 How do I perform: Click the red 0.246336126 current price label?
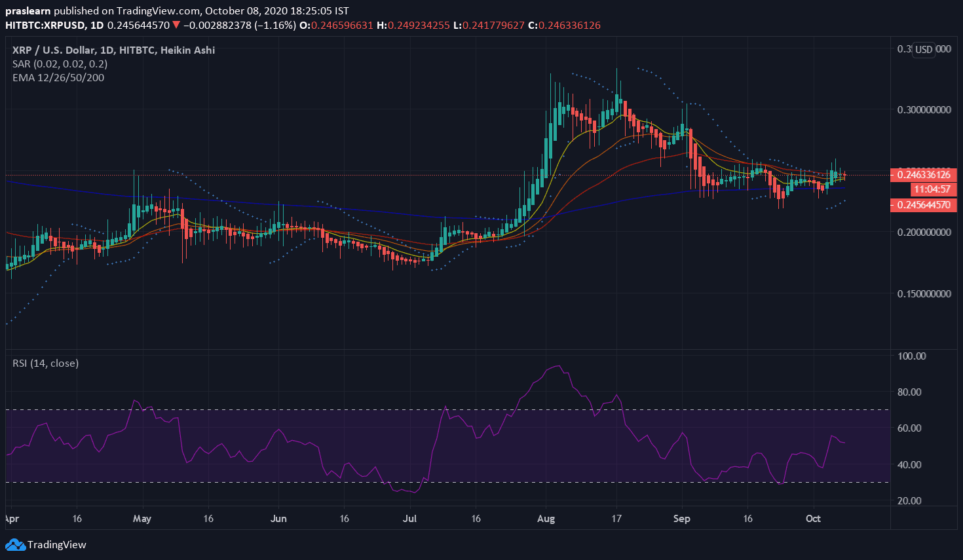(x=923, y=174)
